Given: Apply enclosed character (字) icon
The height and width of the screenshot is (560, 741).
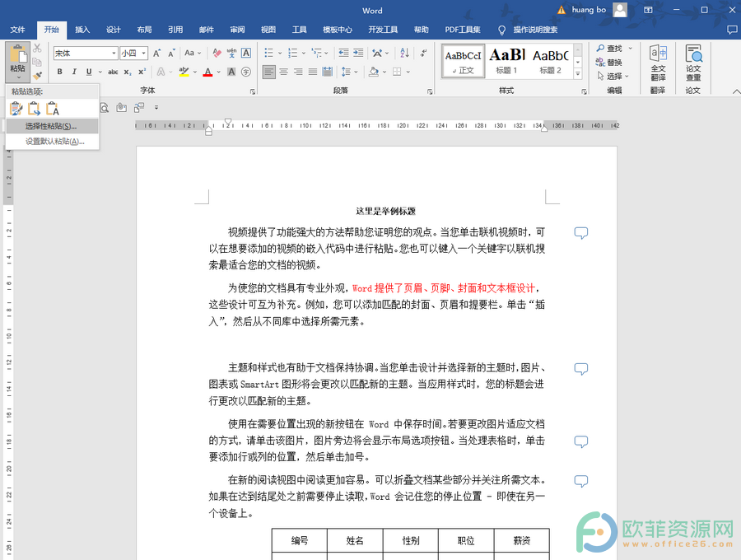Looking at the screenshot, I should [245, 72].
